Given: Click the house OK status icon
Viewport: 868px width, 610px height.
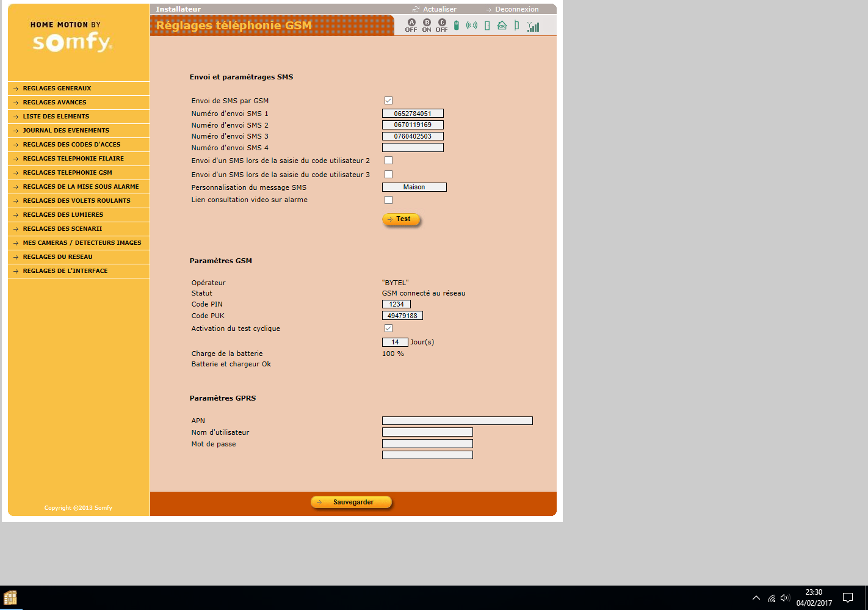Looking at the screenshot, I should pos(502,26).
